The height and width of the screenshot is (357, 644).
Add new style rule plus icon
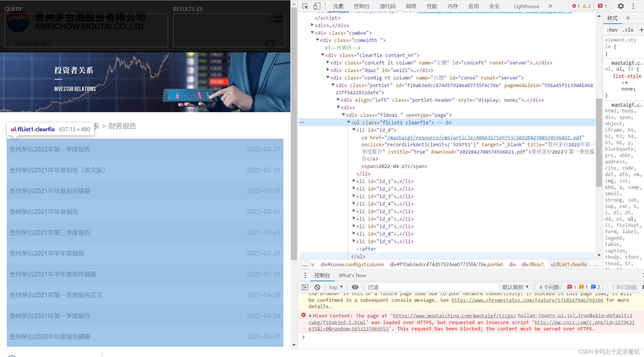pyautogui.click(x=641, y=30)
